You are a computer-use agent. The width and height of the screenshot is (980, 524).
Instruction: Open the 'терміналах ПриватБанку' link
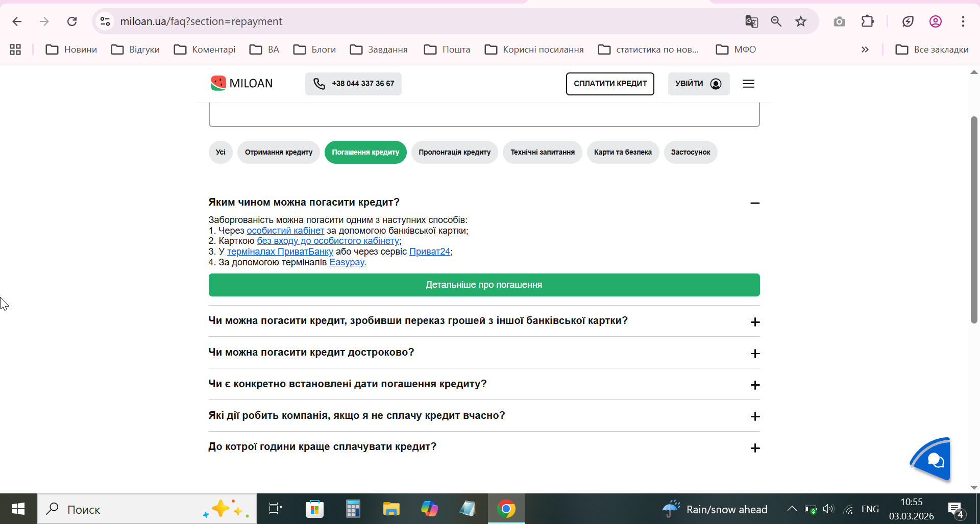coord(280,252)
